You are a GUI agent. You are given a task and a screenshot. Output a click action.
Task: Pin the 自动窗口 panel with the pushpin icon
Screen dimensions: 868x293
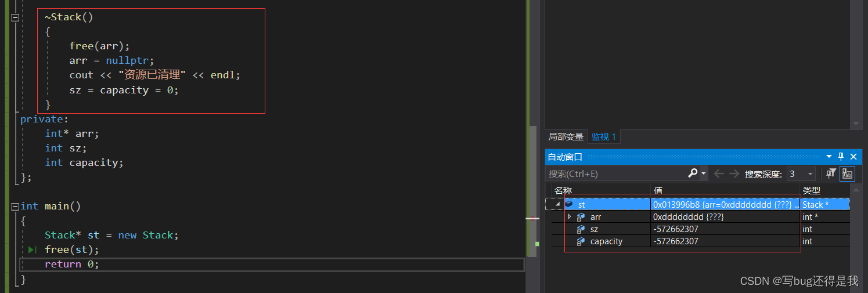[841, 157]
